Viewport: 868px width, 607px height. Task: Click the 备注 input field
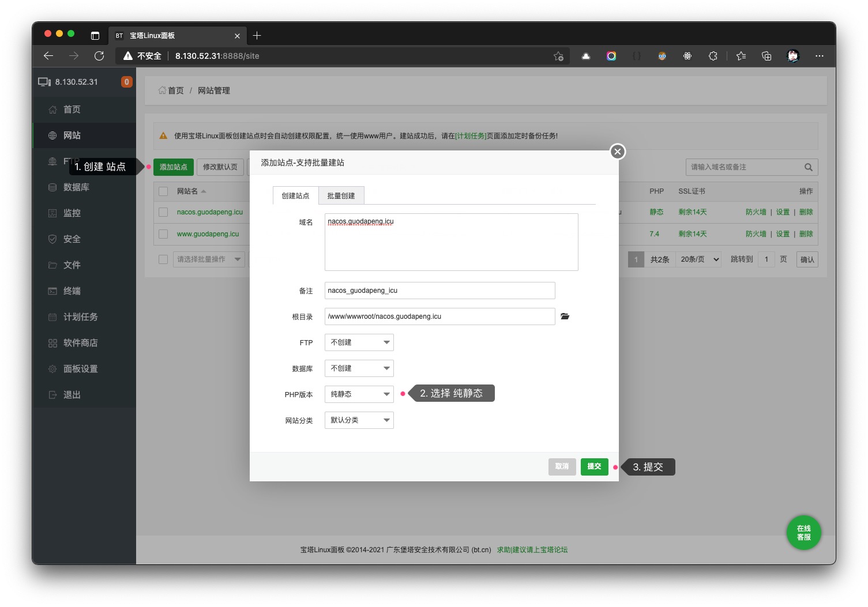click(x=439, y=291)
